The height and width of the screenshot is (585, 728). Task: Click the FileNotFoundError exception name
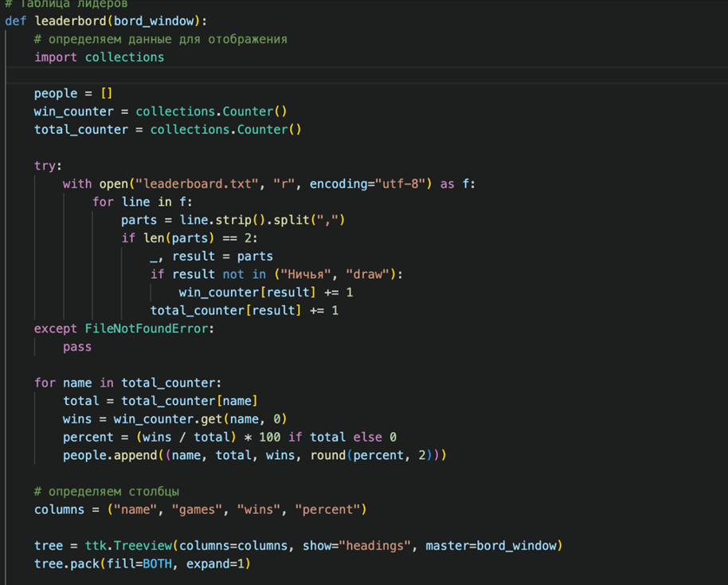(147, 329)
